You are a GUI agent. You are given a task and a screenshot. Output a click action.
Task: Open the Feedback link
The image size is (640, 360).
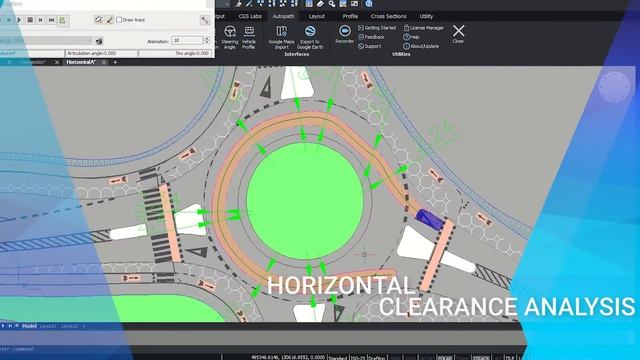(x=371, y=37)
